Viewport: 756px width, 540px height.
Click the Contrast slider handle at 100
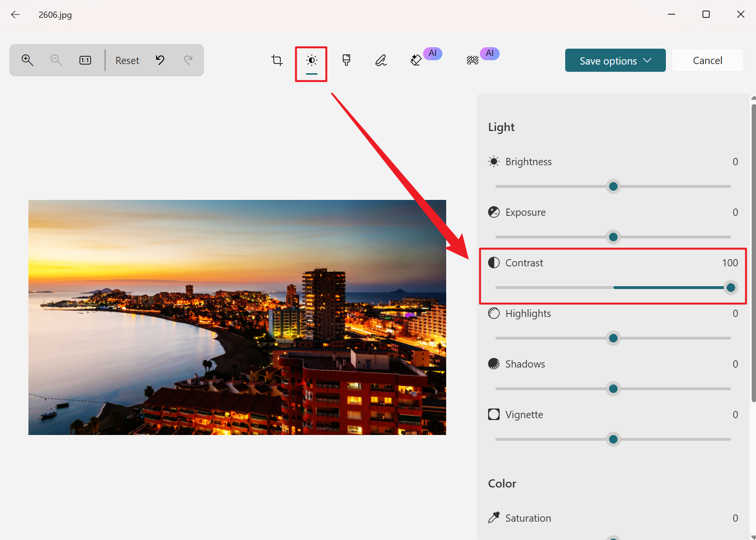730,288
